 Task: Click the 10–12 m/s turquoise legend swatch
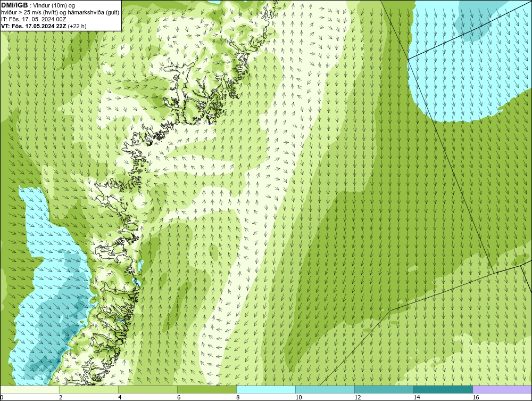[x=325, y=389]
